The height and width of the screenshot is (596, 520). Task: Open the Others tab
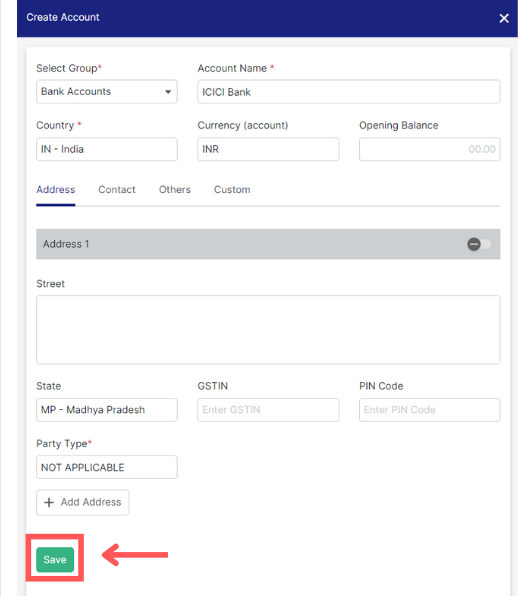[x=174, y=190]
